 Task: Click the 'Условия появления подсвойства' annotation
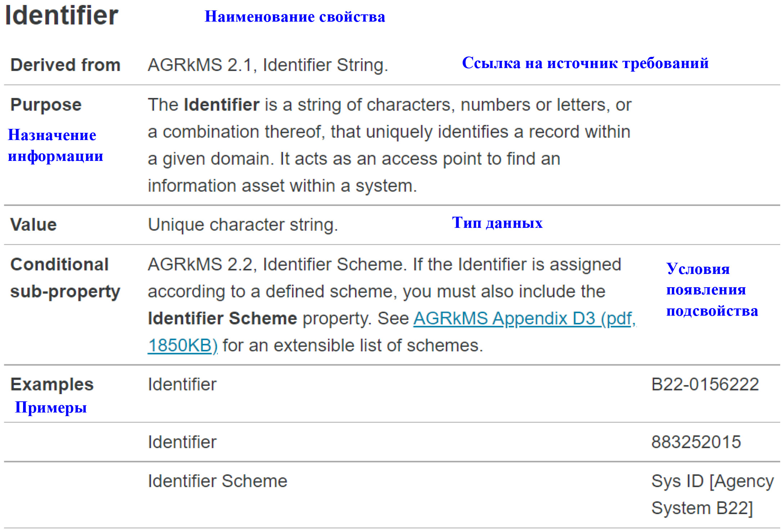[x=712, y=290]
